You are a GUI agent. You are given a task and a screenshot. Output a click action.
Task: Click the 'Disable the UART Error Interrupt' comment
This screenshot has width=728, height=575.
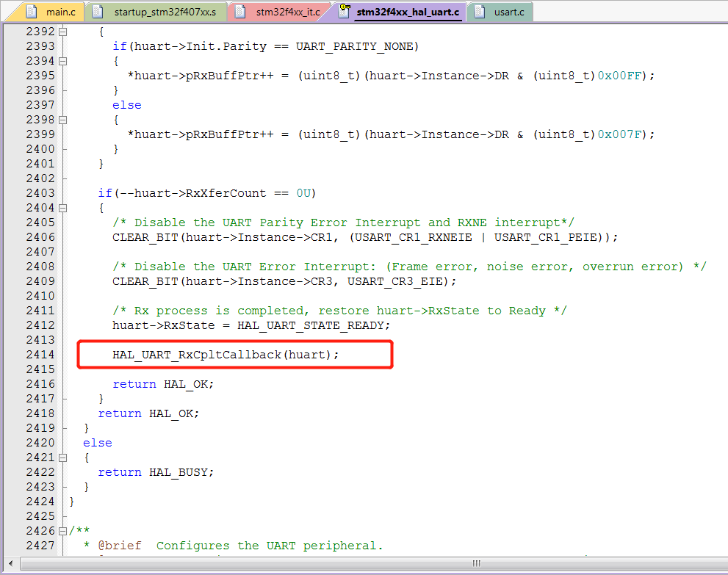click(409, 267)
